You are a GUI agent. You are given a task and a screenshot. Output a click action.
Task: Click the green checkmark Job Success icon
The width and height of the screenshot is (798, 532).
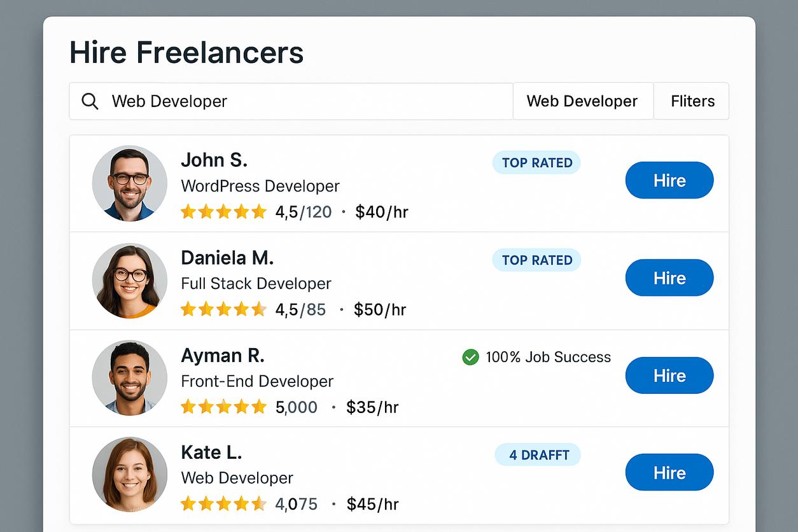click(470, 358)
